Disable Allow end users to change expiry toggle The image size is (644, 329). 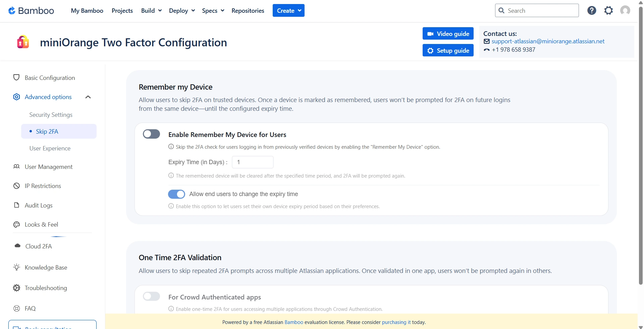point(176,194)
